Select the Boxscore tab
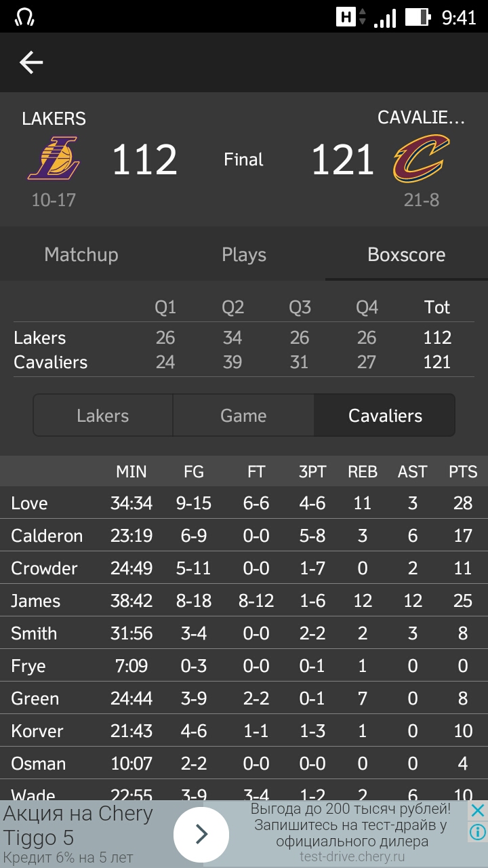The image size is (488, 868). click(407, 254)
